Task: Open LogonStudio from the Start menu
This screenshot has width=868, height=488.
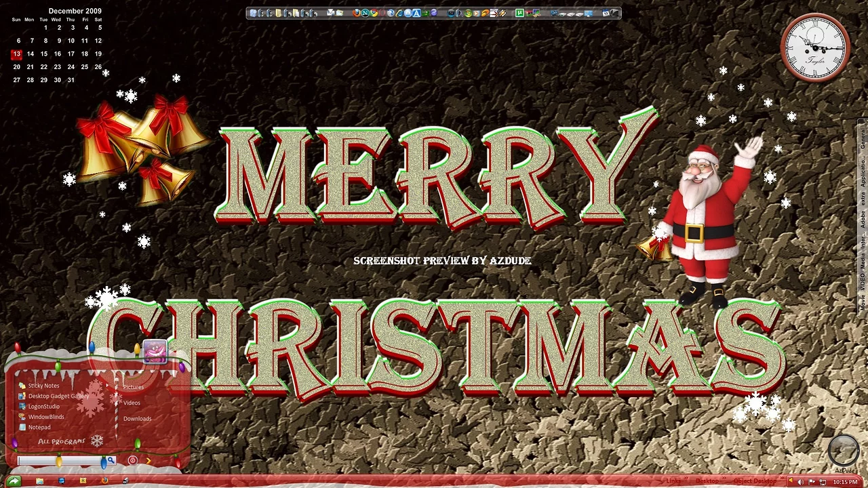Action: 43,407
